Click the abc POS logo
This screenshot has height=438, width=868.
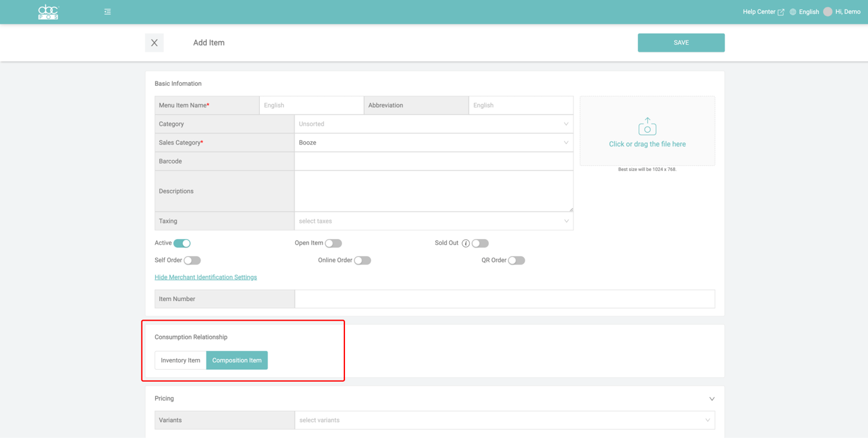click(x=48, y=12)
